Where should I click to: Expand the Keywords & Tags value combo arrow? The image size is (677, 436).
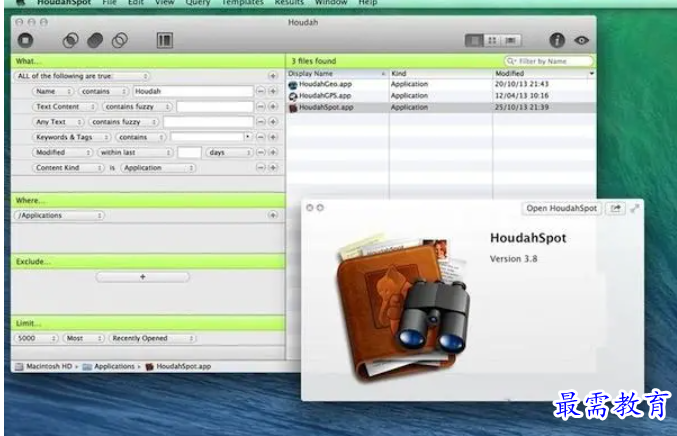tap(248, 137)
